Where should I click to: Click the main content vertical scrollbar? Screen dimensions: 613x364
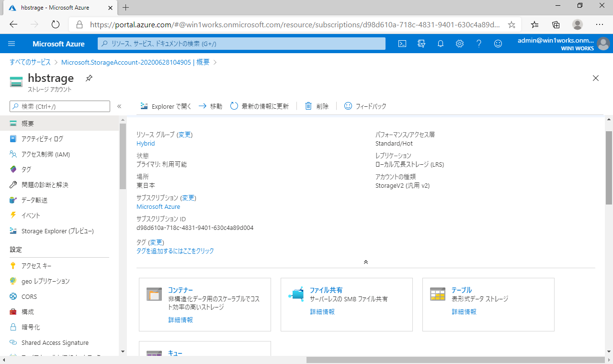tap(609, 168)
